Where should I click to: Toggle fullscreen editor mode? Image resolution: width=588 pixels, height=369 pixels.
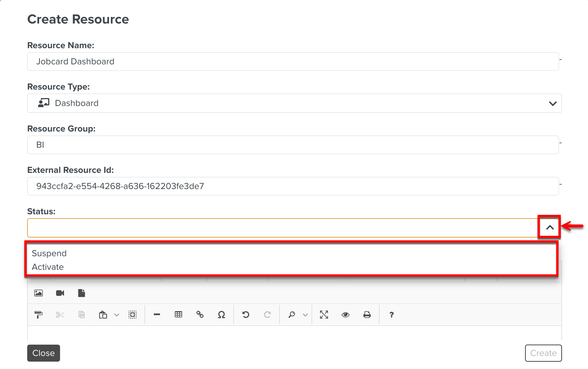click(324, 315)
